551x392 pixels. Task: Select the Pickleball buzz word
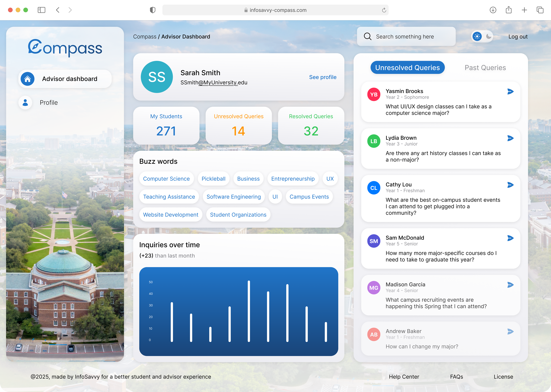(214, 179)
